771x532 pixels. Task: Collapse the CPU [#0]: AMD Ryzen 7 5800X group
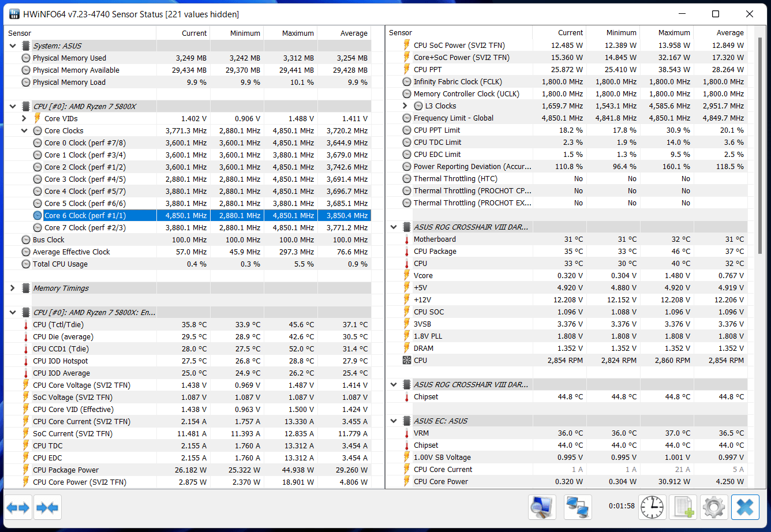pos(13,106)
